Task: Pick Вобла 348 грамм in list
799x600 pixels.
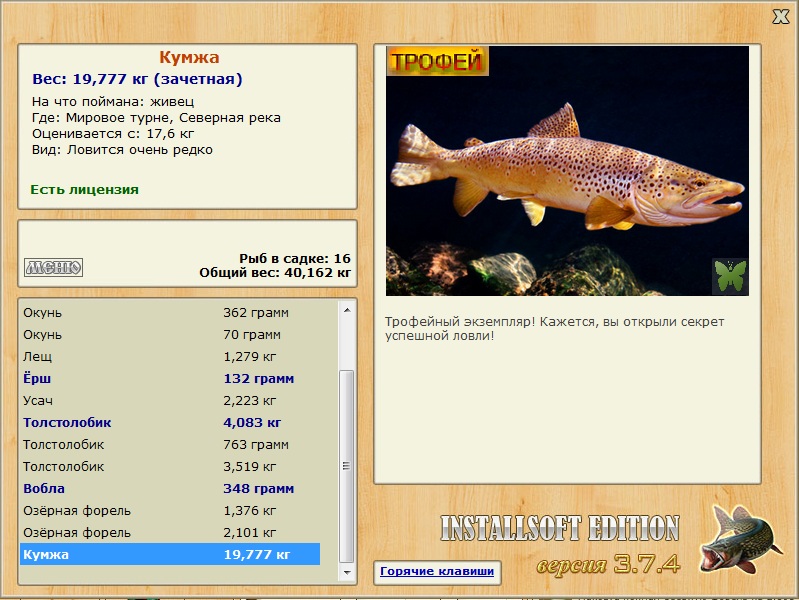Action: coord(170,489)
